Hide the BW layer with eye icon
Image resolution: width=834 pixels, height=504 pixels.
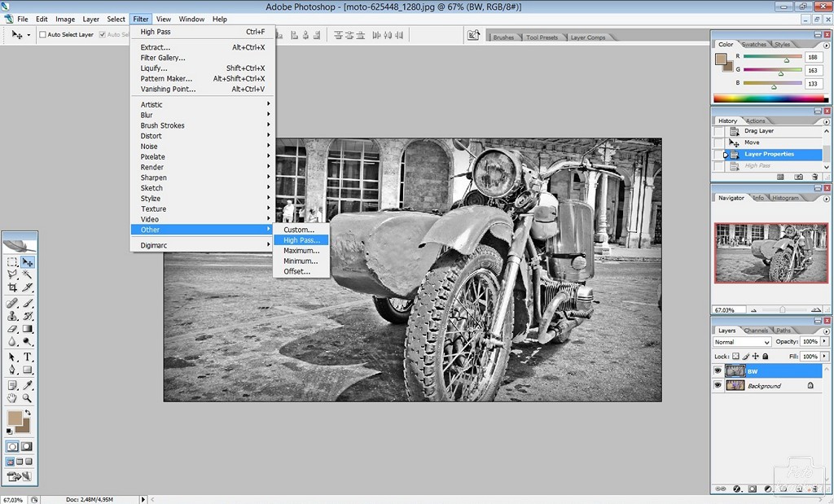tap(718, 370)
